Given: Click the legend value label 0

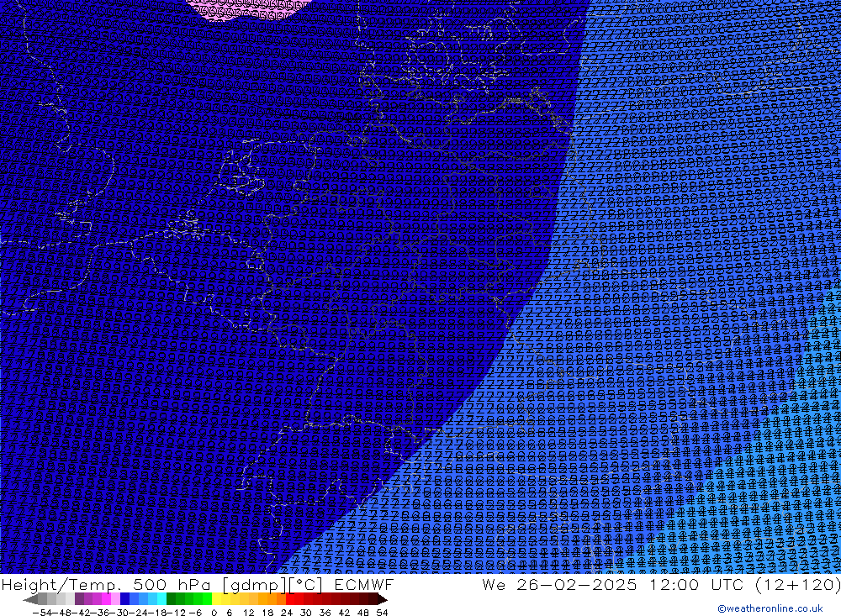Looking at the screenshot, I should [x=214, y=613].
